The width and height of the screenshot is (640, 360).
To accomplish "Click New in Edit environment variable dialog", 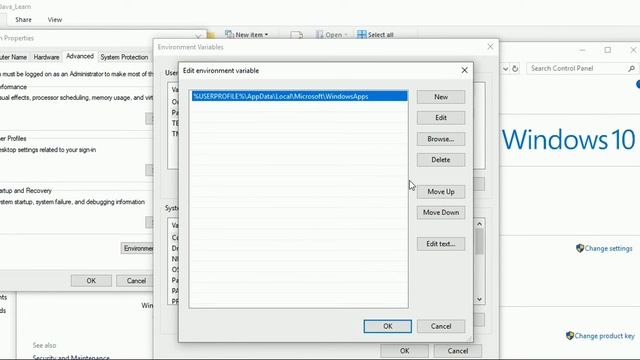I will tap(441, 97).
